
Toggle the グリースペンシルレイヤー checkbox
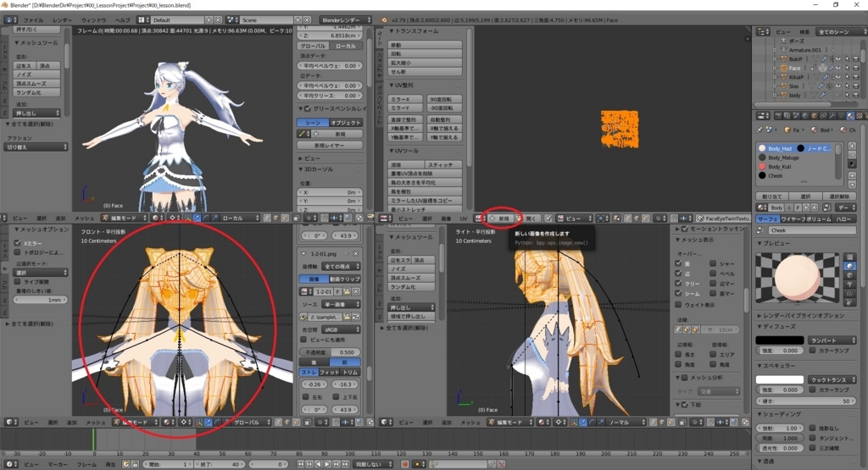pos(308,108)
